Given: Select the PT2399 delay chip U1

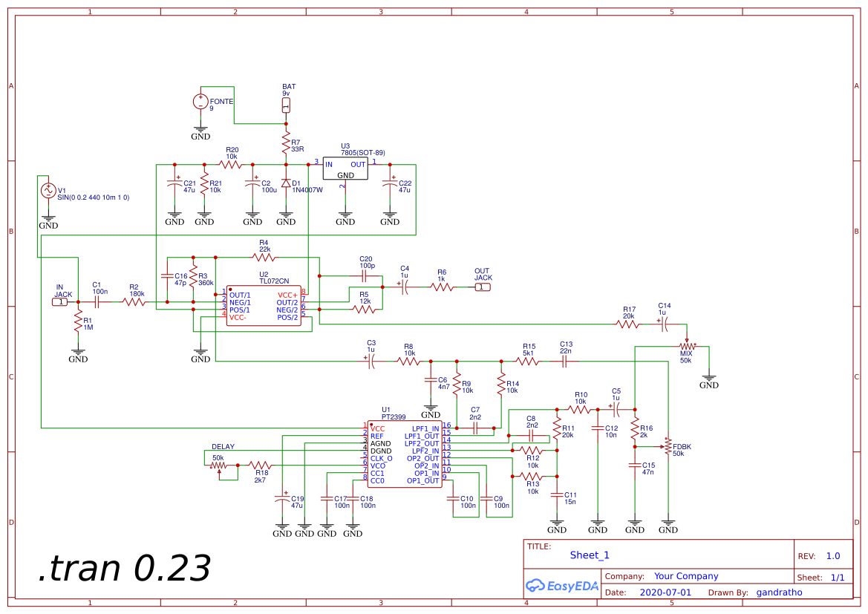Looking at the screenshot, I should click(405, 453).
